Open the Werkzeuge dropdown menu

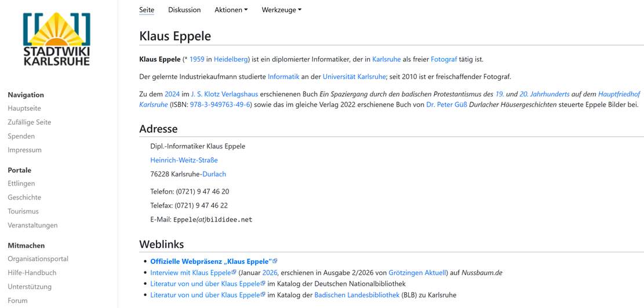point(281,10)
